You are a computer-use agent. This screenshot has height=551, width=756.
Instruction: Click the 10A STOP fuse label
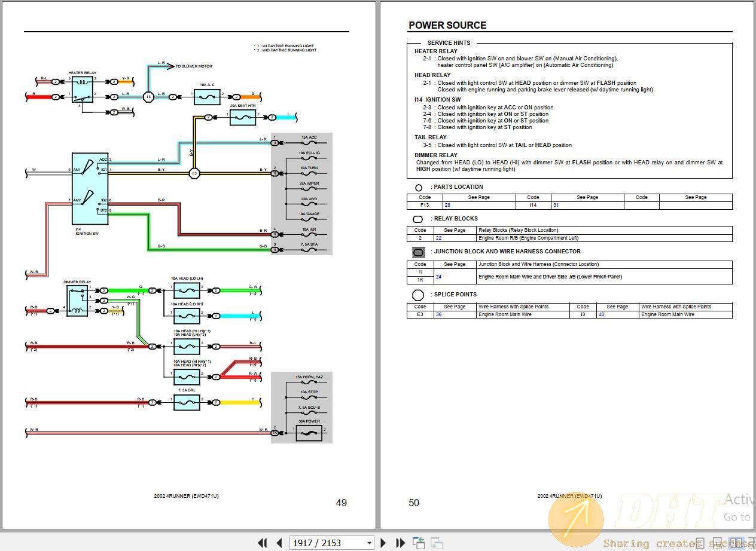309,392
